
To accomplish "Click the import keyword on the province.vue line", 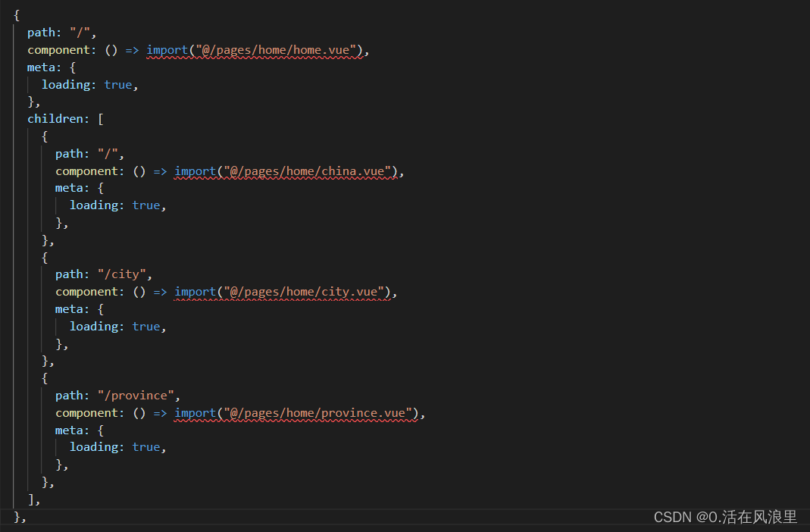I will tap(195, 413).
